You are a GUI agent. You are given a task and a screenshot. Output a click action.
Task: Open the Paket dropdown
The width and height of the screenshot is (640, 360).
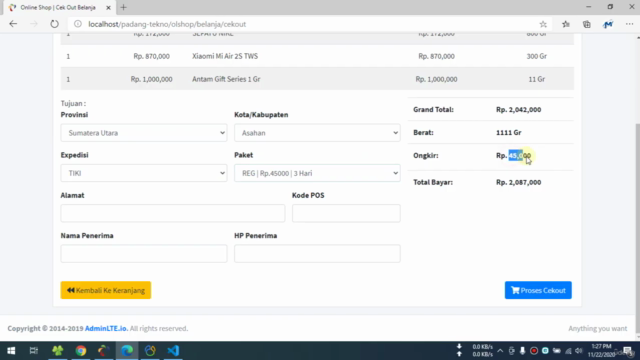[317, 173]
